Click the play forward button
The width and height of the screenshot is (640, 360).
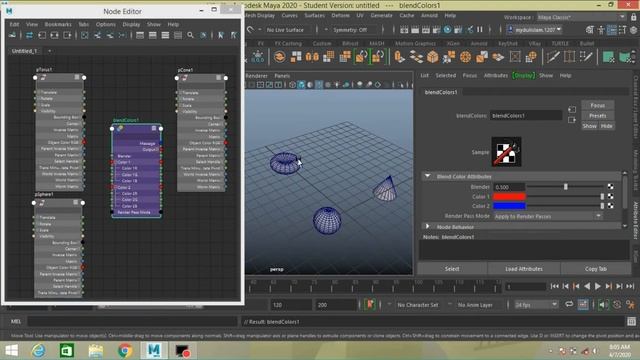point(598,287)
